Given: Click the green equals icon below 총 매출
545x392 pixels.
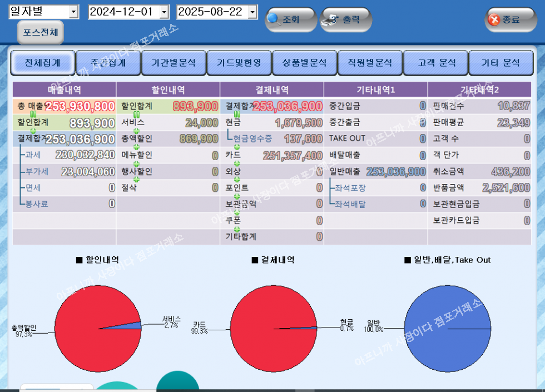Looking at the screenshot, I should pyautogui.click(x=33, y=115).
